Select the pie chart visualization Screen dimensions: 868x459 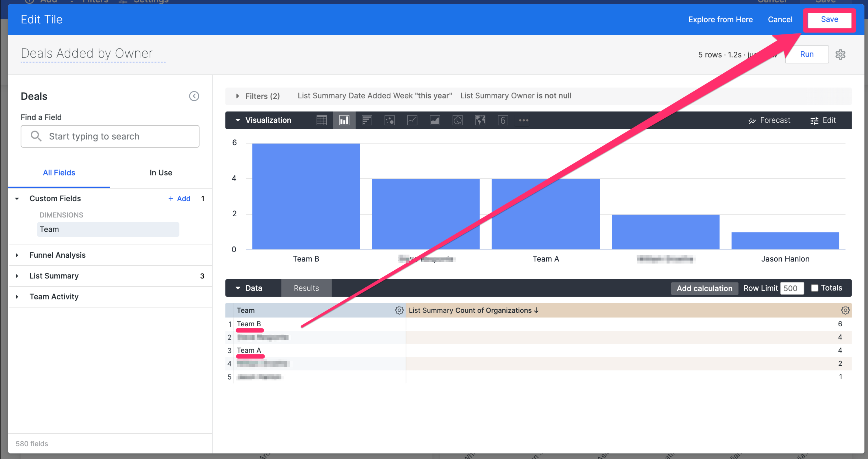pos(457,120)
